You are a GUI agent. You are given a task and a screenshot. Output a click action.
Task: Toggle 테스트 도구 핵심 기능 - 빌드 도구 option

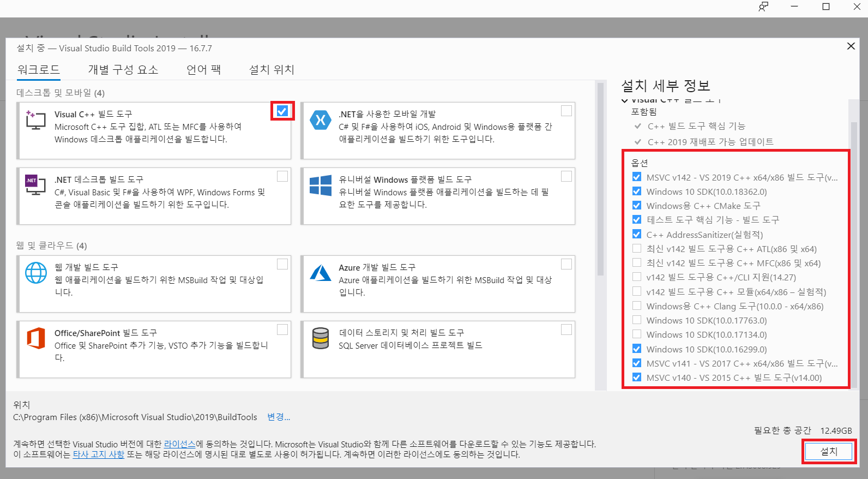[637, 219]
